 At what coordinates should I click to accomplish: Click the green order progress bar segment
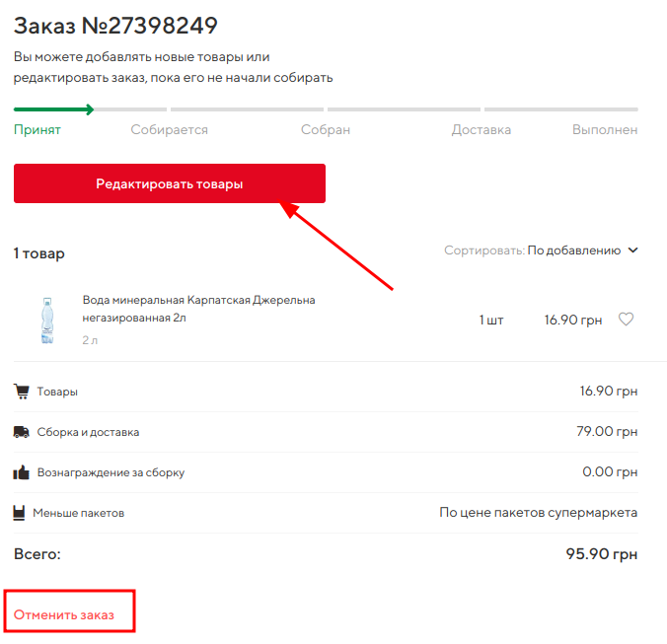53,109
